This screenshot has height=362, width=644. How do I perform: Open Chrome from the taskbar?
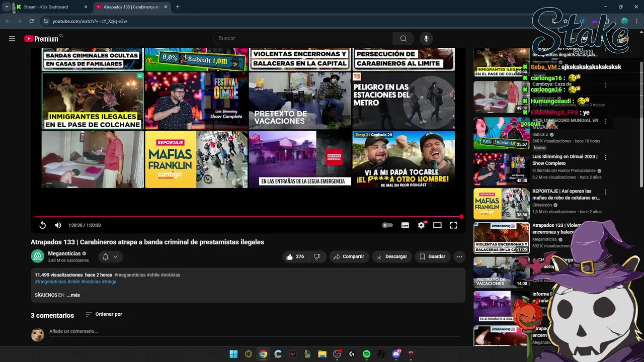point(263,354)
